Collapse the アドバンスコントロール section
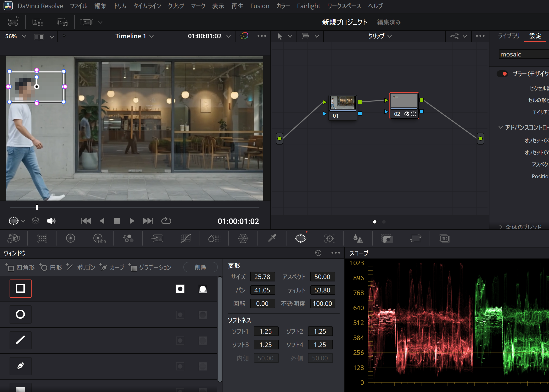The image size is (549, 392). (x=500, y=127)
